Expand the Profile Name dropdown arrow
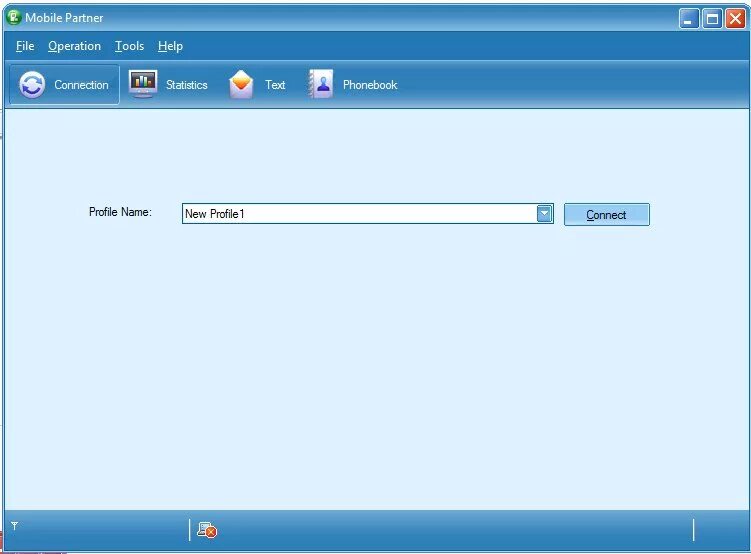751x554 pixels. click(545, 214)
